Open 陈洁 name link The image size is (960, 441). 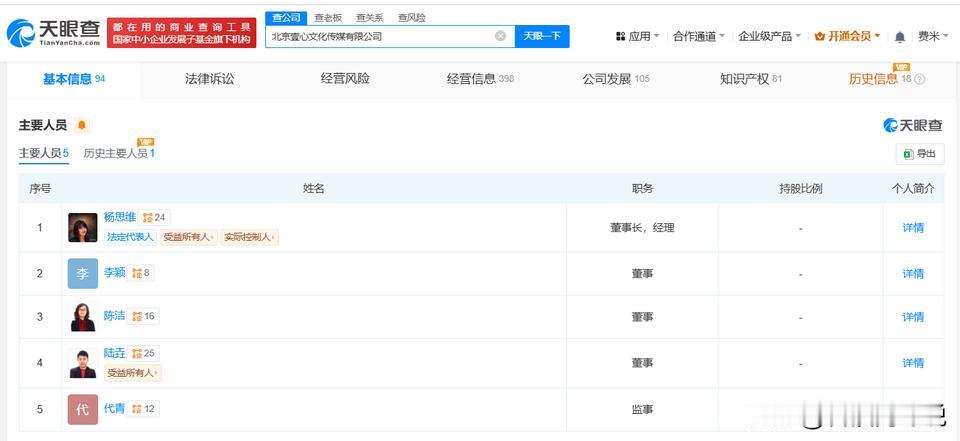coord(114,315)
